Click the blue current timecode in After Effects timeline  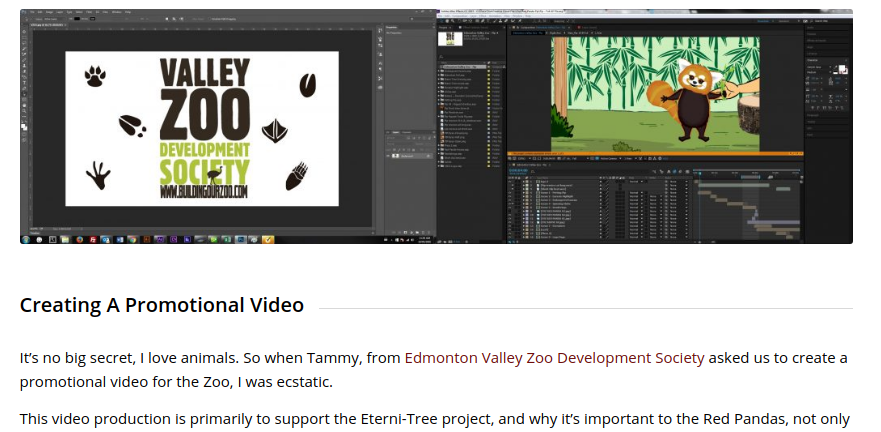517,171
